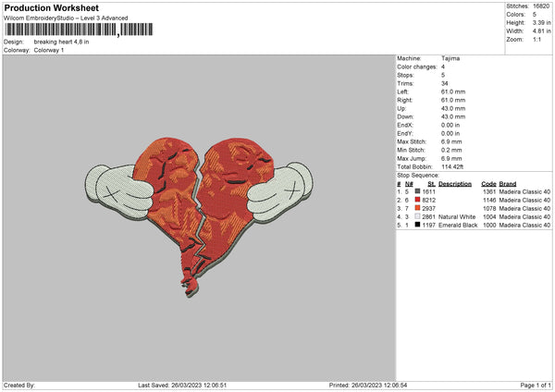The width and height of the screenshot is (555, 392).
Task: Click the Right value 61.0 mm
Action: (x=453, y=100)
